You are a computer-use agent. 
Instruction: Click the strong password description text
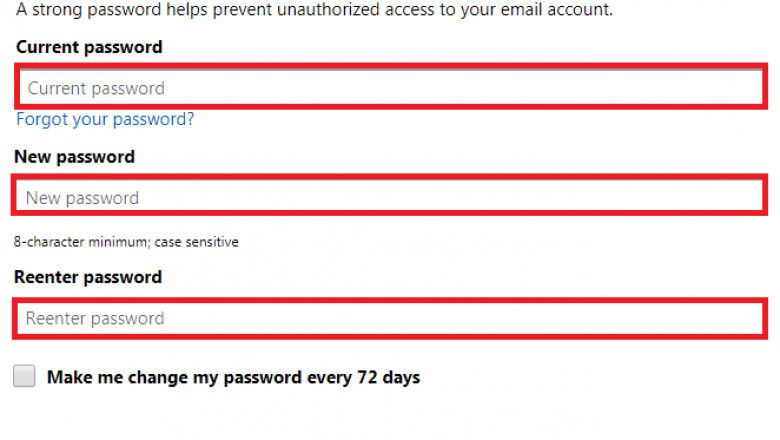pos(314,10)
